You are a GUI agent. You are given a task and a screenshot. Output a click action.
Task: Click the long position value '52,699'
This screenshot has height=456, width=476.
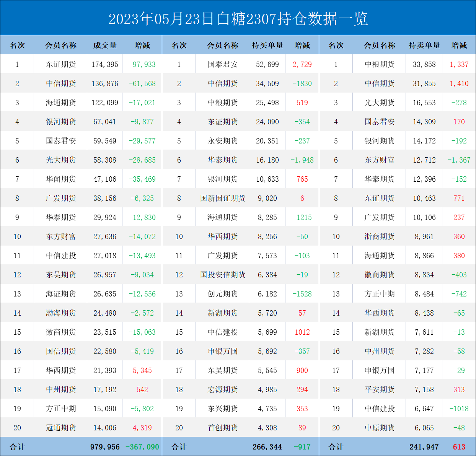coord(267,64)
